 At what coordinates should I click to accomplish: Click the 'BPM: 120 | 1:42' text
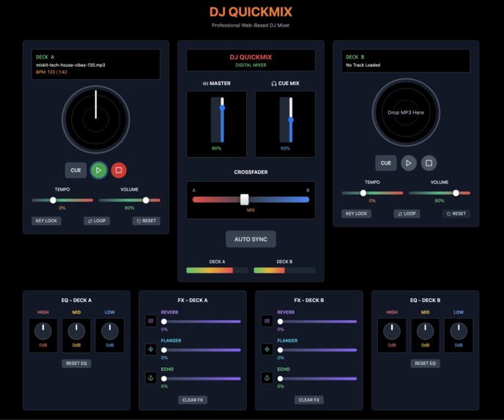tap(51, 72)
